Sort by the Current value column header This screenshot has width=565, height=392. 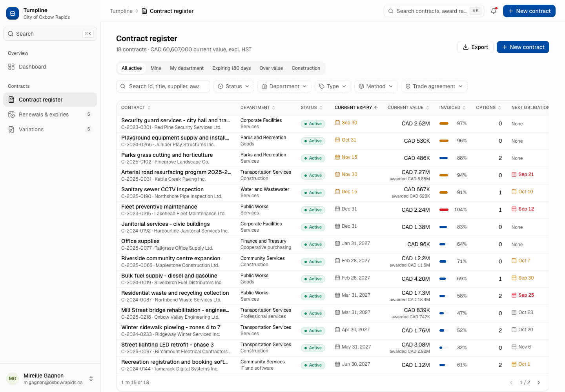(408, 107)
